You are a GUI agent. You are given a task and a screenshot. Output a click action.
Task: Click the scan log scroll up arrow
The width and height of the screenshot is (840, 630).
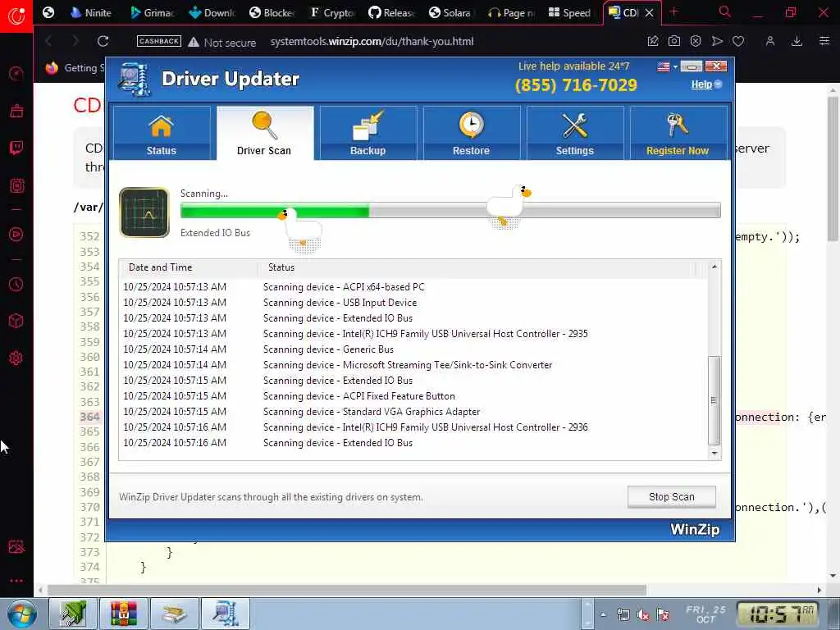(714, 267)
